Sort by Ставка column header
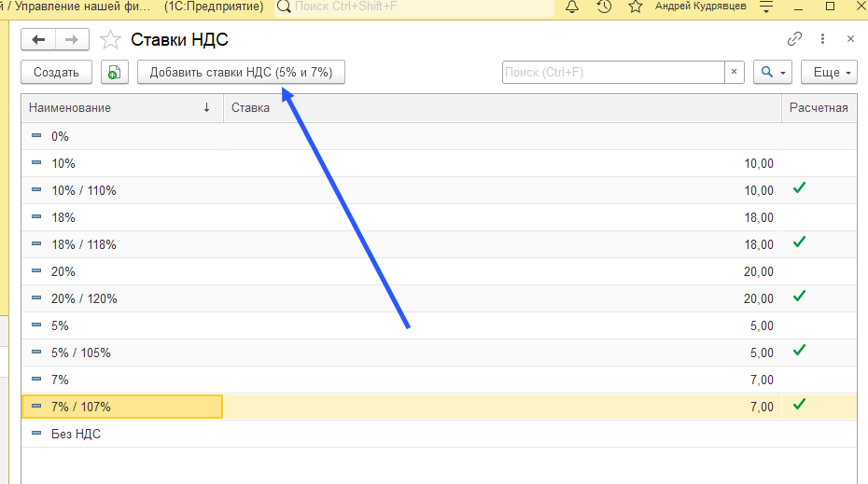Image resolution: width=868 pixels, height=484 pixels. (x=503, y=108)
